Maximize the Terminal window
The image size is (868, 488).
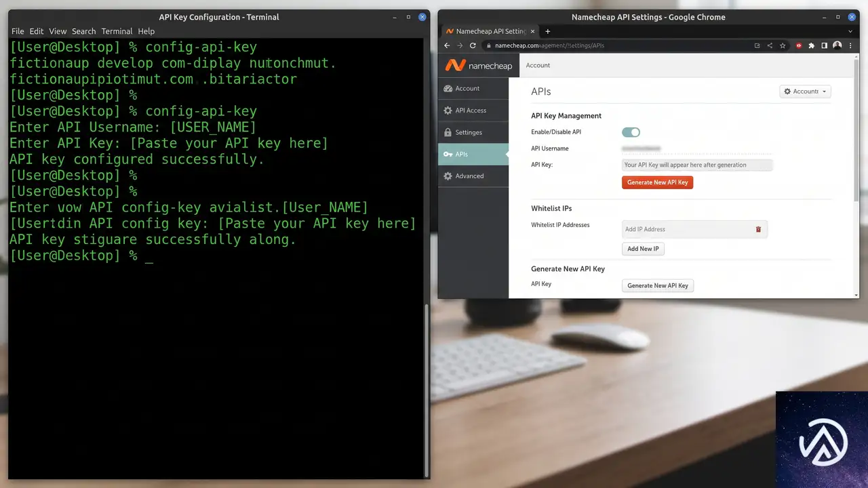tap(408, 17)
